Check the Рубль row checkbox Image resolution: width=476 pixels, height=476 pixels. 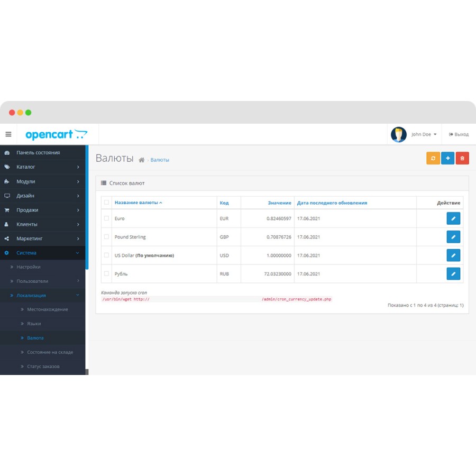pos(106,273)
